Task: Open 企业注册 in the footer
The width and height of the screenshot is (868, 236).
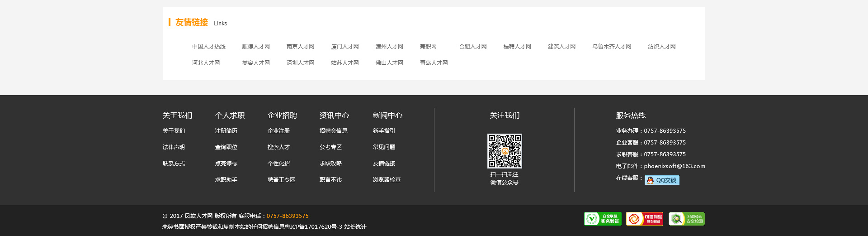Action: (x=278, y=131)
